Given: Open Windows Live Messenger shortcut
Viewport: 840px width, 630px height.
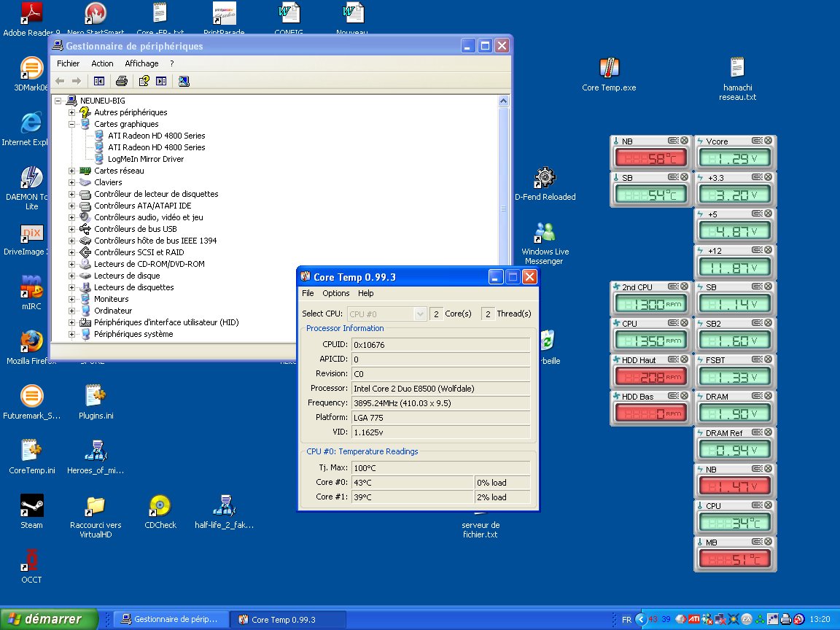Looking at the screenshot, I should coord(545,244).
